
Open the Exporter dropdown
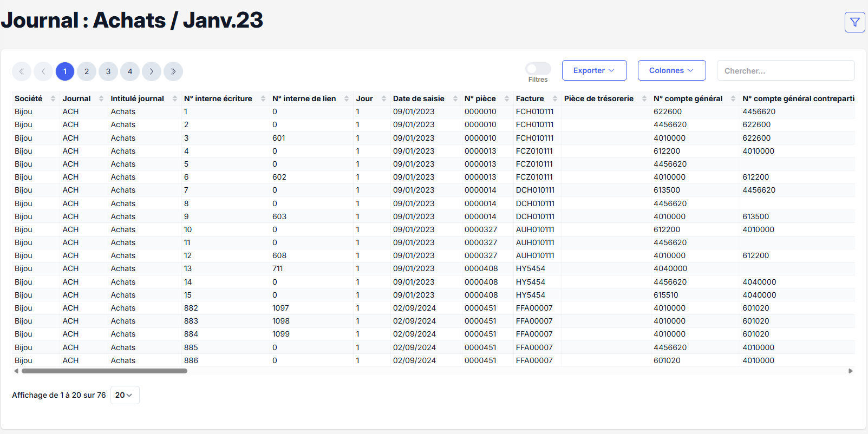[x=594, y=70]
